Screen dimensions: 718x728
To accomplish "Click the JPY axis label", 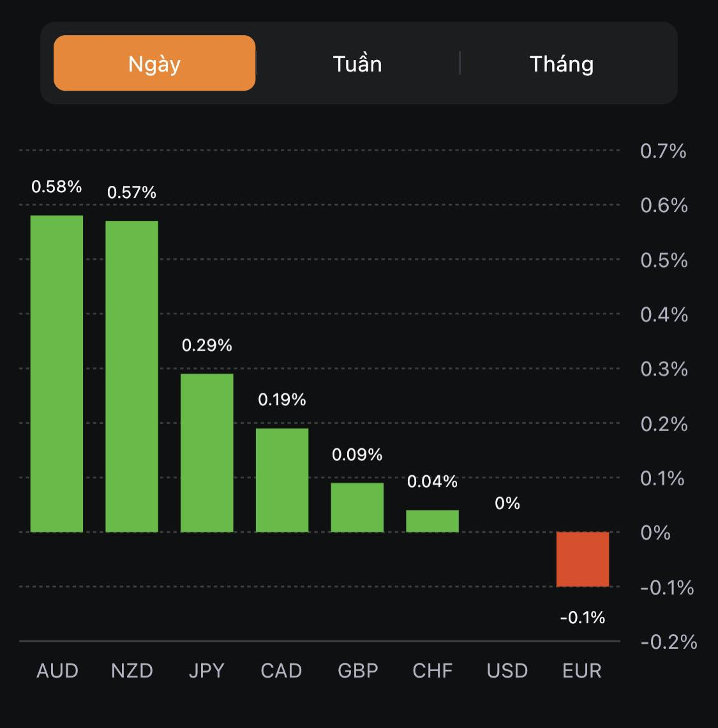I will (x=207, y=671).
